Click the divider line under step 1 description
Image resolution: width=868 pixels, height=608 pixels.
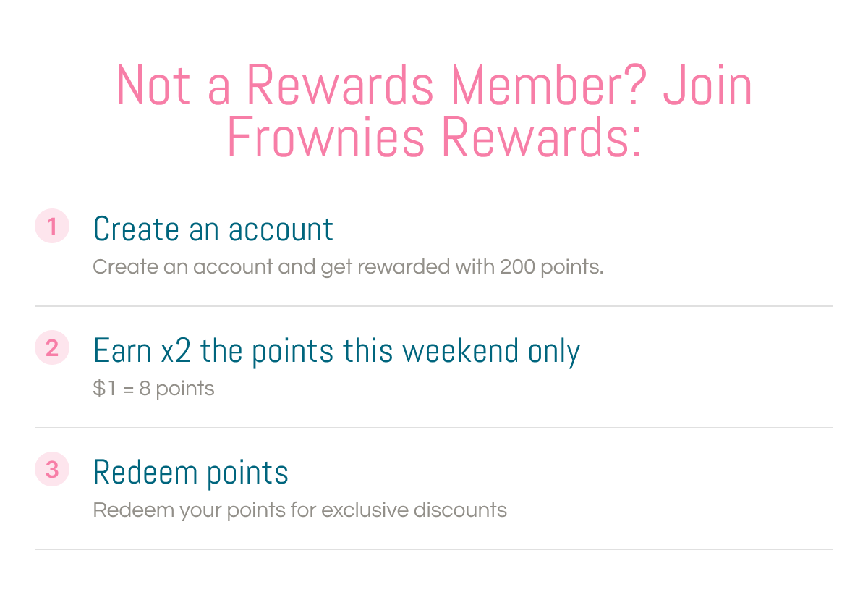tap(434, 306)
